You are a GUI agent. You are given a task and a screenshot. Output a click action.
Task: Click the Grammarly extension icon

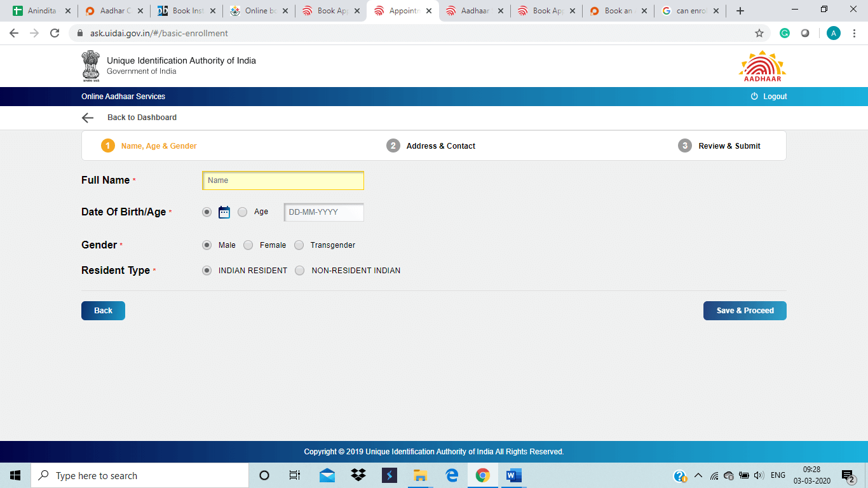pos(785,33)
